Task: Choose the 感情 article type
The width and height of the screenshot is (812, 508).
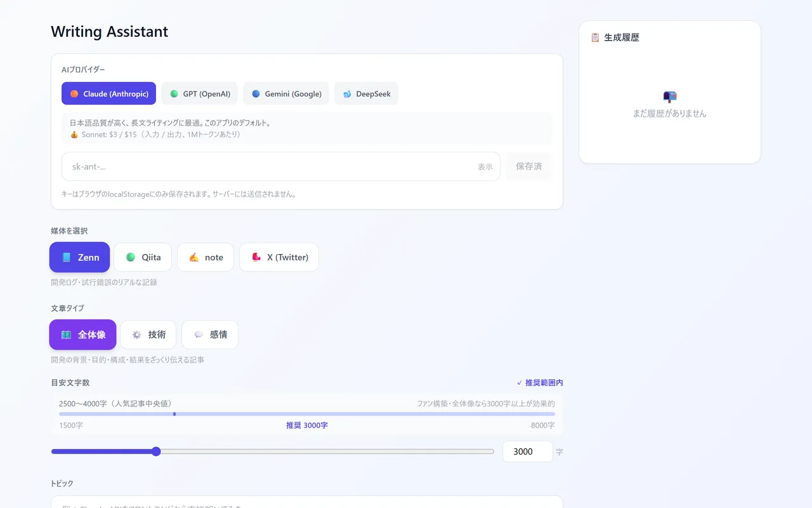Action: [210, 335]
